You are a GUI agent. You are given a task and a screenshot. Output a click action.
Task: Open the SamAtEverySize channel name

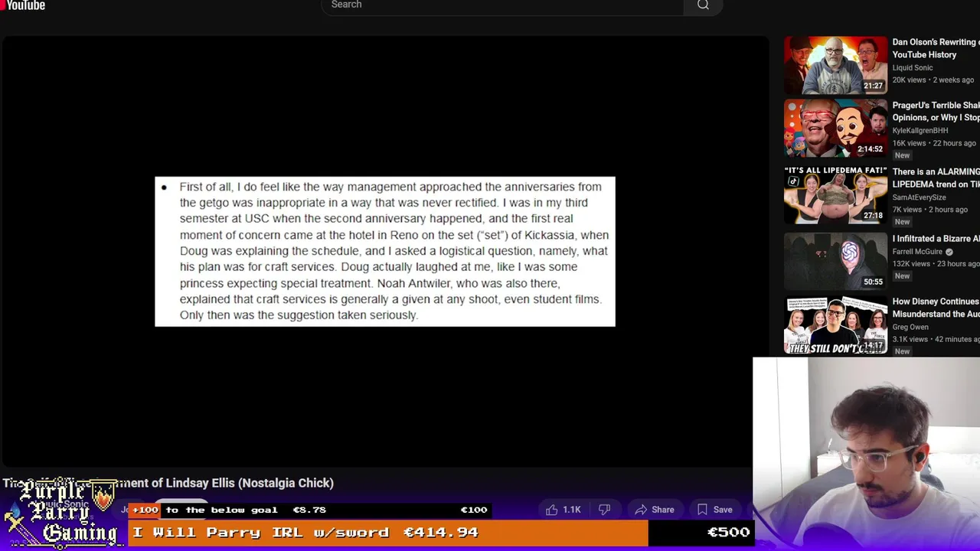(x=919, y=197)
